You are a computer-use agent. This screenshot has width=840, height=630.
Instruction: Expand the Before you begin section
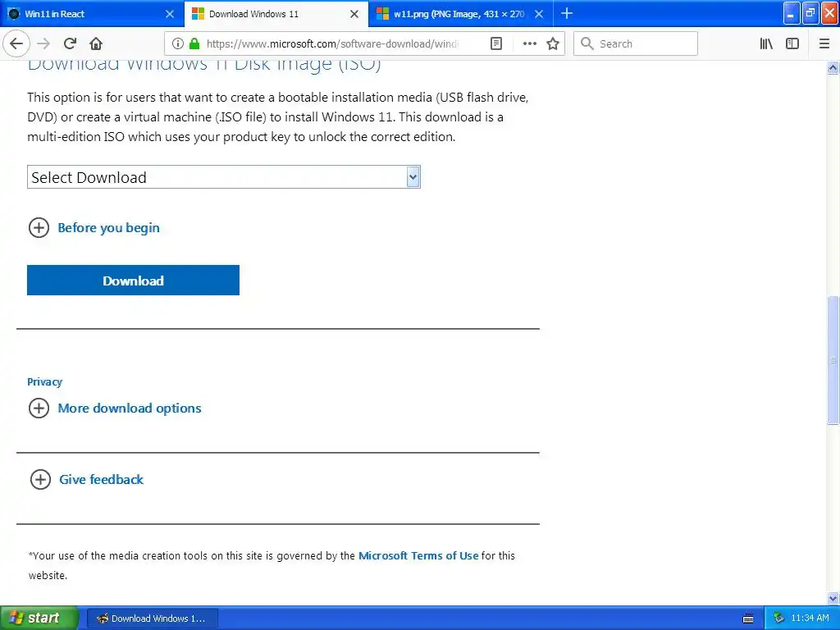point(94,228)
